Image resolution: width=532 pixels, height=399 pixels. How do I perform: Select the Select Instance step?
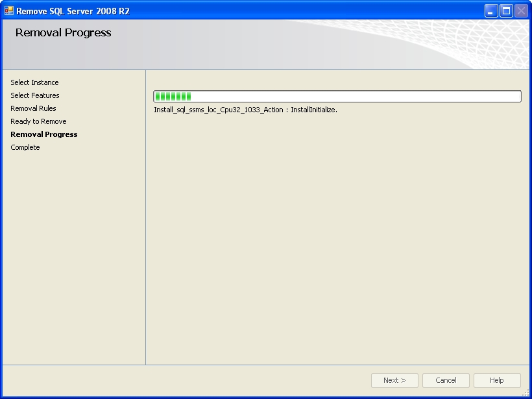34,82
